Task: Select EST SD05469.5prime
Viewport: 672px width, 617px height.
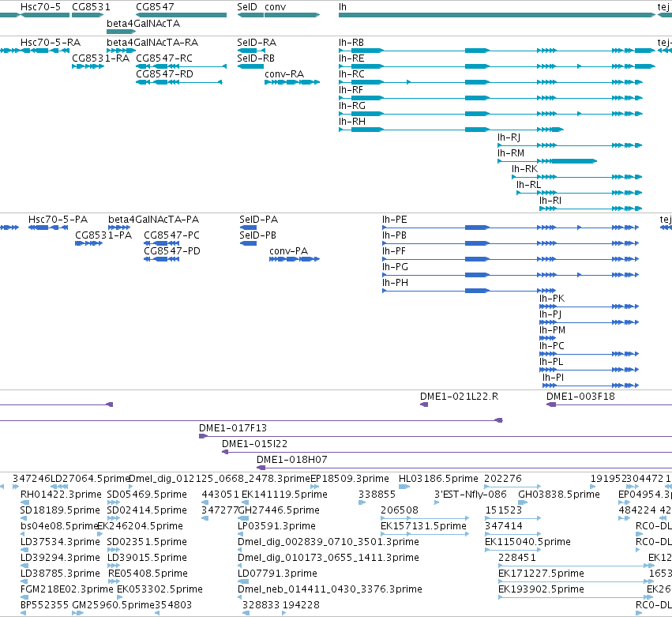Action: pos(147,495)
